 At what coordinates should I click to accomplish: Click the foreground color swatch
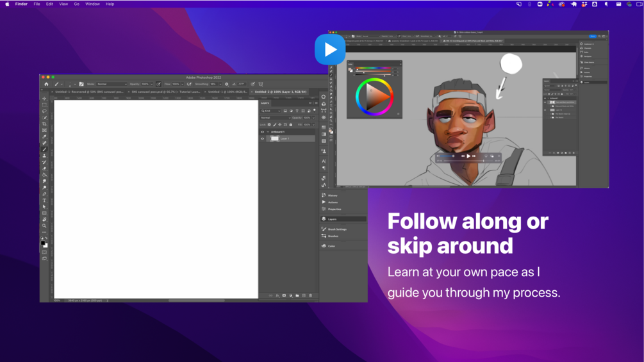pyautogui.click(x=43, y=243)
